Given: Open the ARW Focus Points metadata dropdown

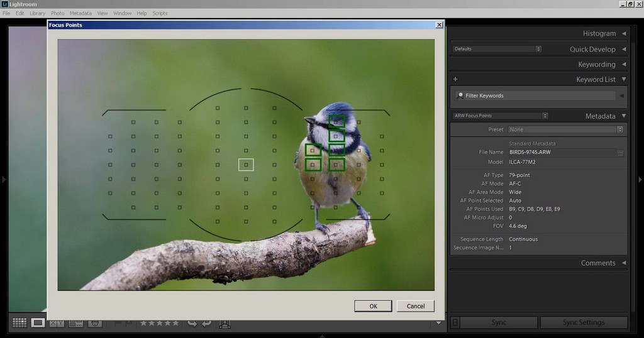Looking at the screenshot, I should tap(500, 116).
